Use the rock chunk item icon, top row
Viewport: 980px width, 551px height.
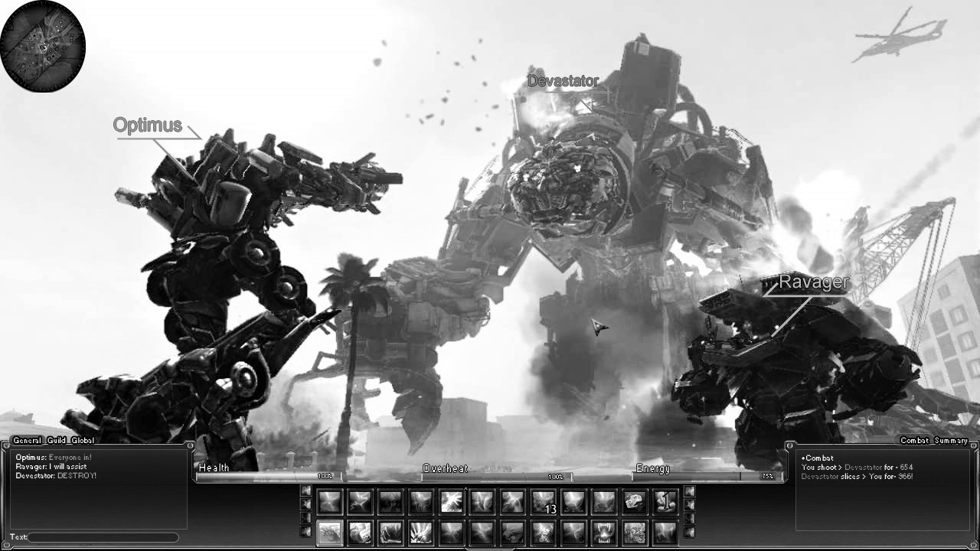636,502
